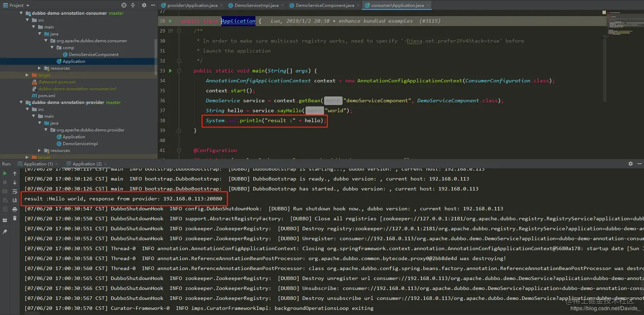The image size is (644, 315).
Task: Expand the consumer resources folder
Action: (x=40, y=68)
